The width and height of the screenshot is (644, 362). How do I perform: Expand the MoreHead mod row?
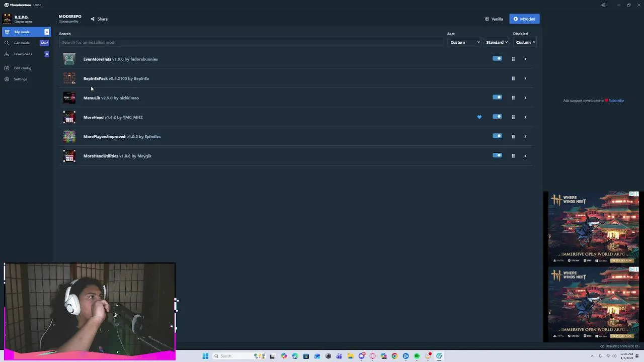[525, 117]
